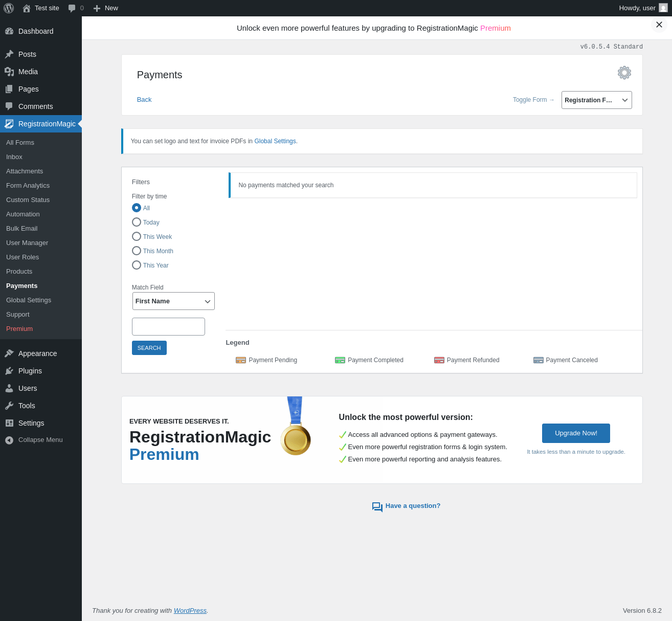Image resolution: width=672 pixels, height=621 pixels.
Task: Click the Plugins plug icon
Action: click(9, 371)
